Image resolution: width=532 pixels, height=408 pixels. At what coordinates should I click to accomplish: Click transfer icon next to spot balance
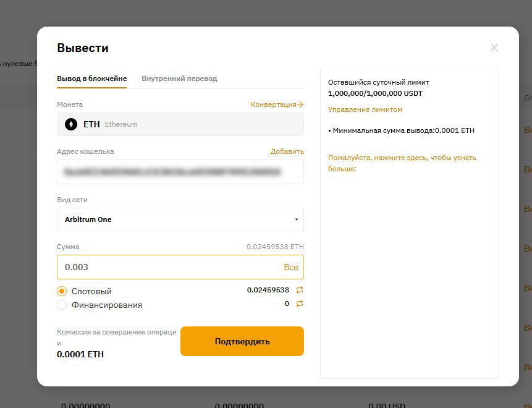[300, 290]
